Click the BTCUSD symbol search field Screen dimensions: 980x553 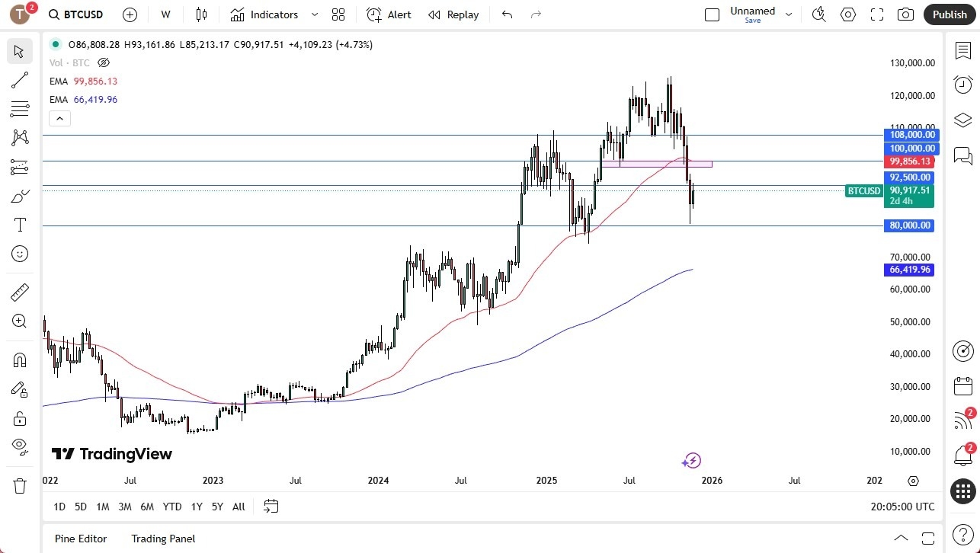click(x=76, y=14)
